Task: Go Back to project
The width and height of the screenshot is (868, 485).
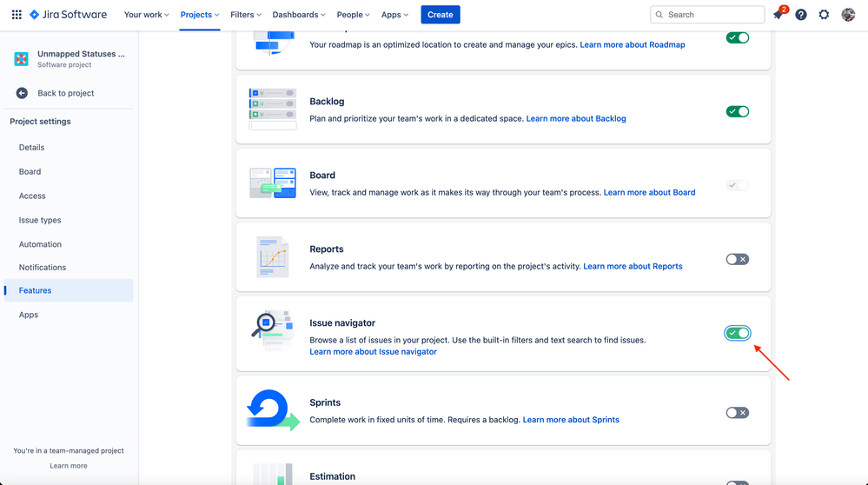Action: (x=66, y=93)
